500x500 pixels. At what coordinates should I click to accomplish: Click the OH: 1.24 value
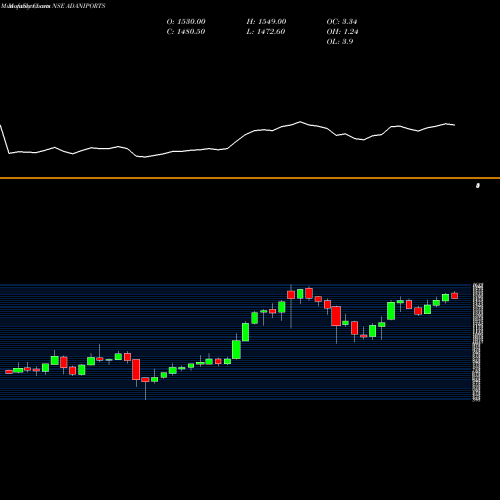pos(342,32)
